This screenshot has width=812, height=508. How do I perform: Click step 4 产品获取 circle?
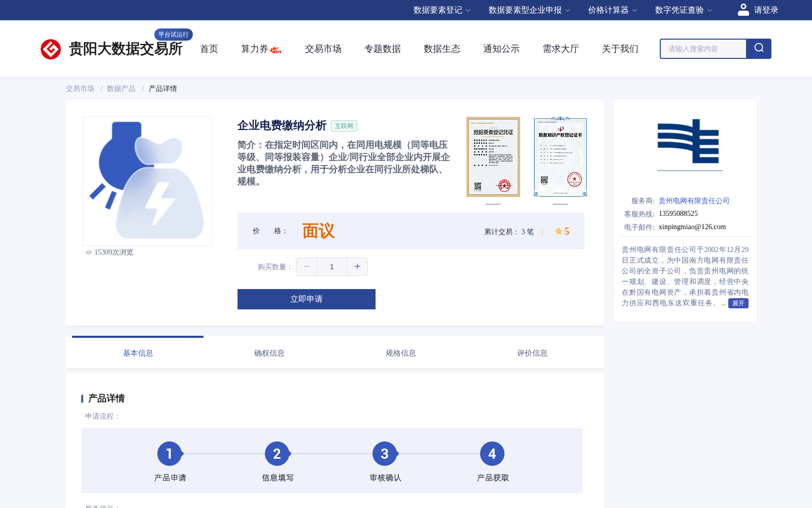pyautogui.click(x=492, y=454)
